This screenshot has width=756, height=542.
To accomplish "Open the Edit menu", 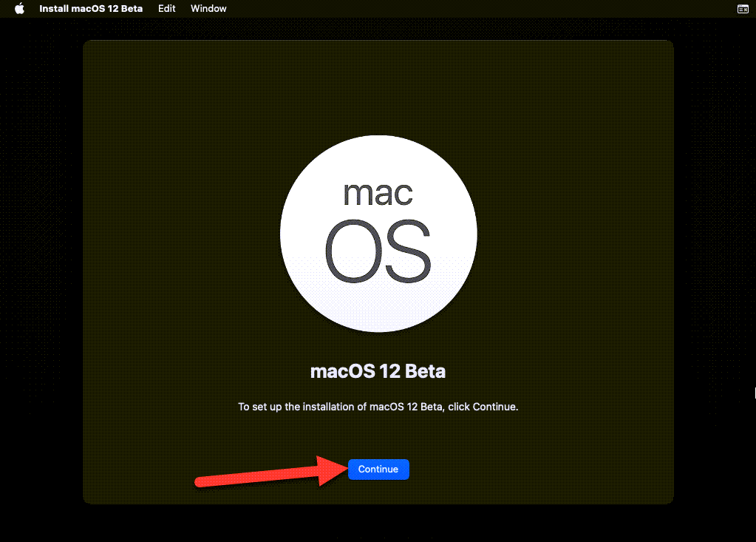I will [167, 9].
